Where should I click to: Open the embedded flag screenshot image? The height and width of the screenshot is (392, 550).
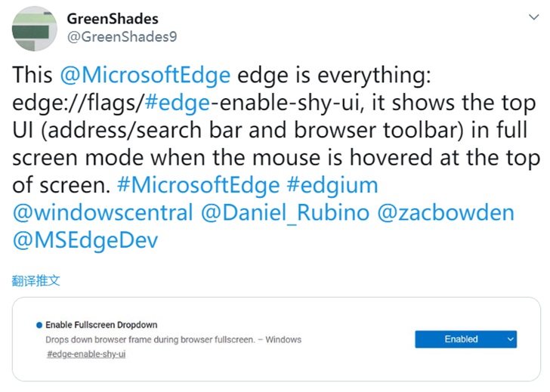[276, 340]
